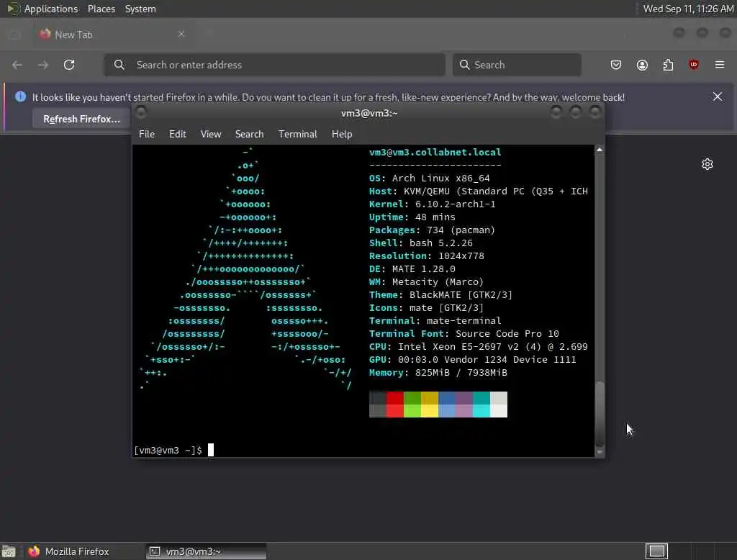Screen dimensions: 737x560
Task: Dismiss the Firefox refresh notification bar
Action: coord(718,96)
